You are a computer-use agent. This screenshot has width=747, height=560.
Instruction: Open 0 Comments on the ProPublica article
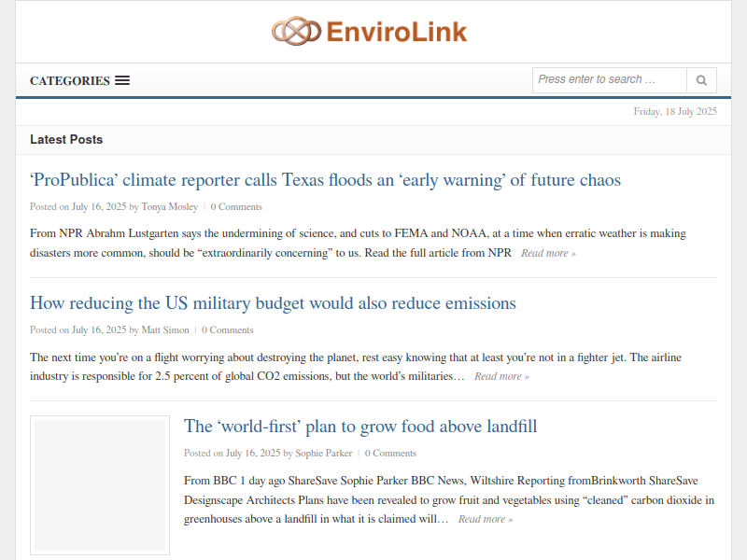coord(236,206)
